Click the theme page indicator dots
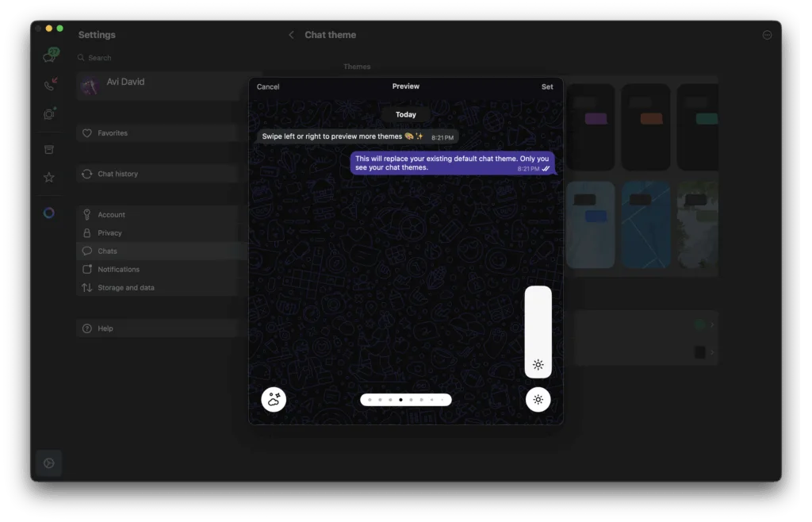This screenshot has height=522, width=812. coord(406,400)
